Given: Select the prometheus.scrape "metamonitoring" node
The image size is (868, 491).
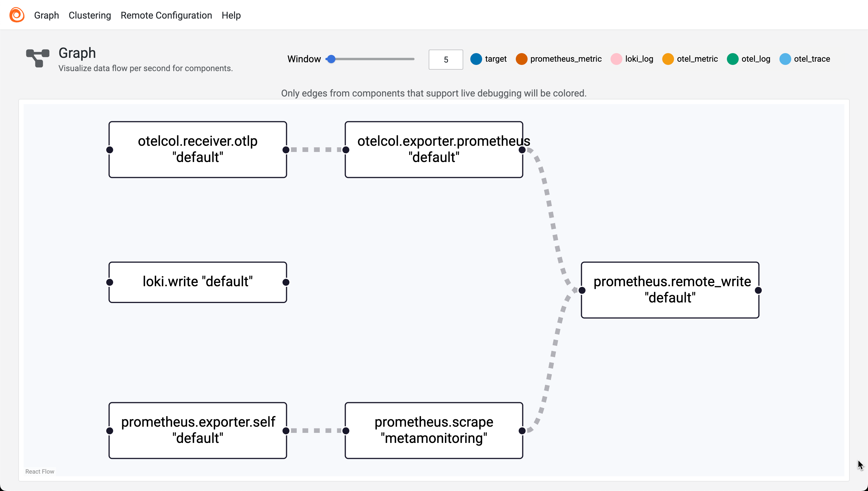Looking at the screenshot, I should tap(434, 430).
